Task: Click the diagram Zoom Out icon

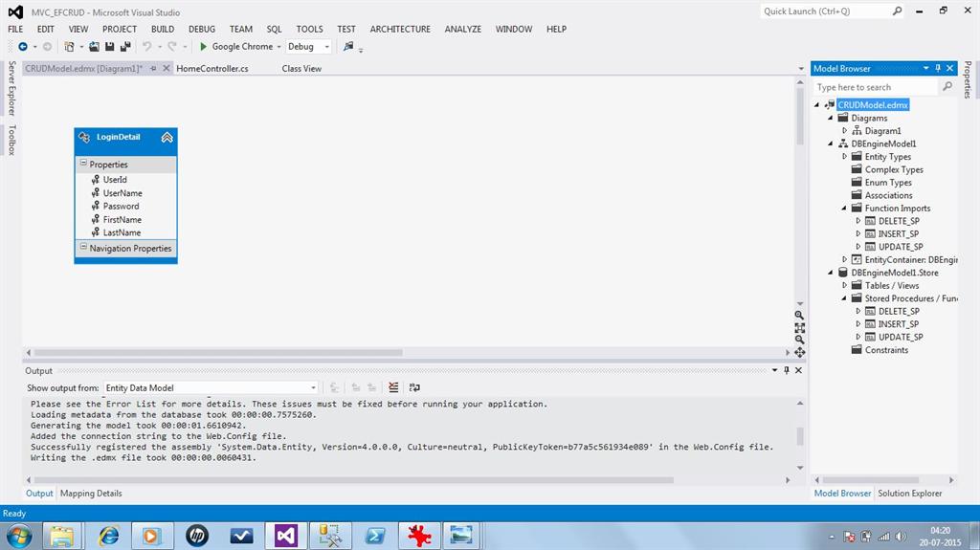Action: coord(799,340)
